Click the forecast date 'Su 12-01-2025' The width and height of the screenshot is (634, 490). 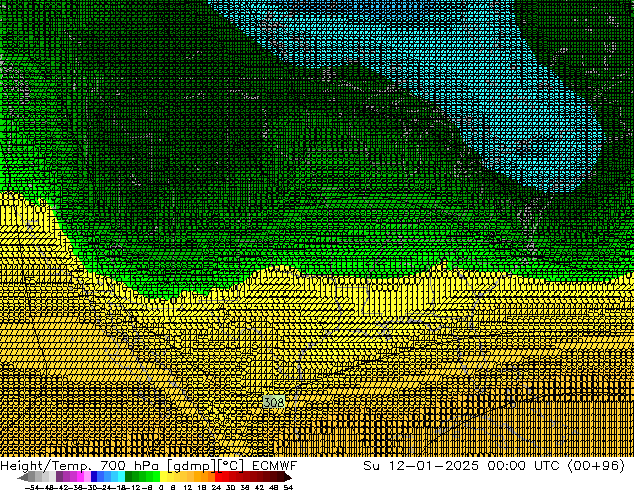pos(421,465)
